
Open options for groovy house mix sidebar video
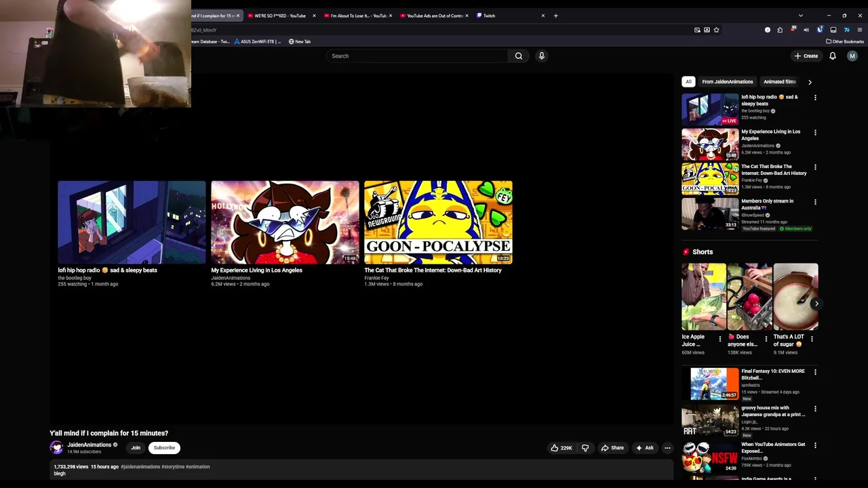tap(815, 409)
